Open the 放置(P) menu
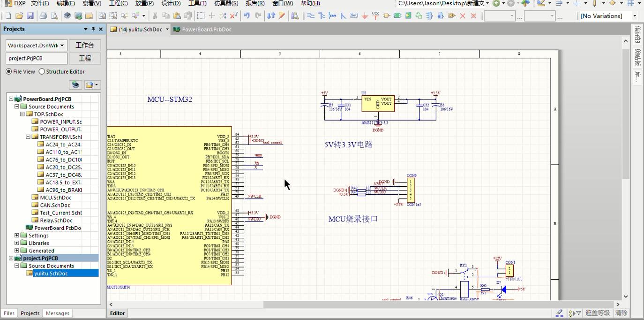The height and width of the screenshot is (320, 644). click(x=144, y=3)
